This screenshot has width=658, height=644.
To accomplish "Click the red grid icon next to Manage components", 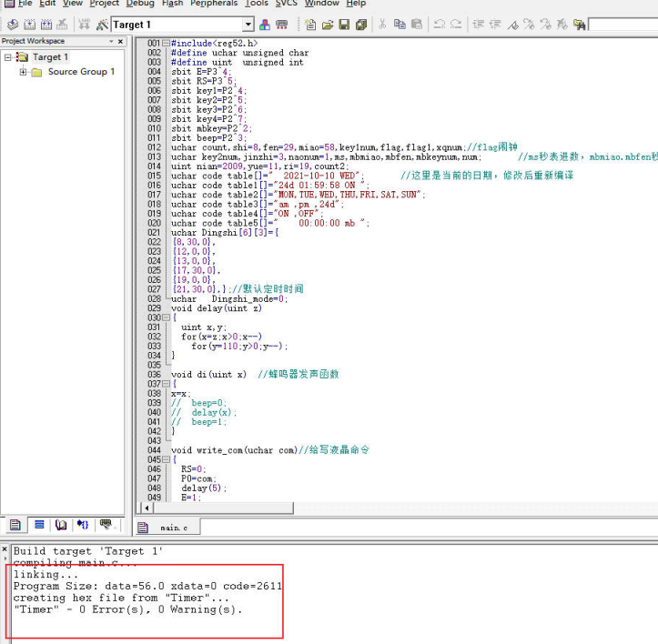I will (x=282, y=25).
